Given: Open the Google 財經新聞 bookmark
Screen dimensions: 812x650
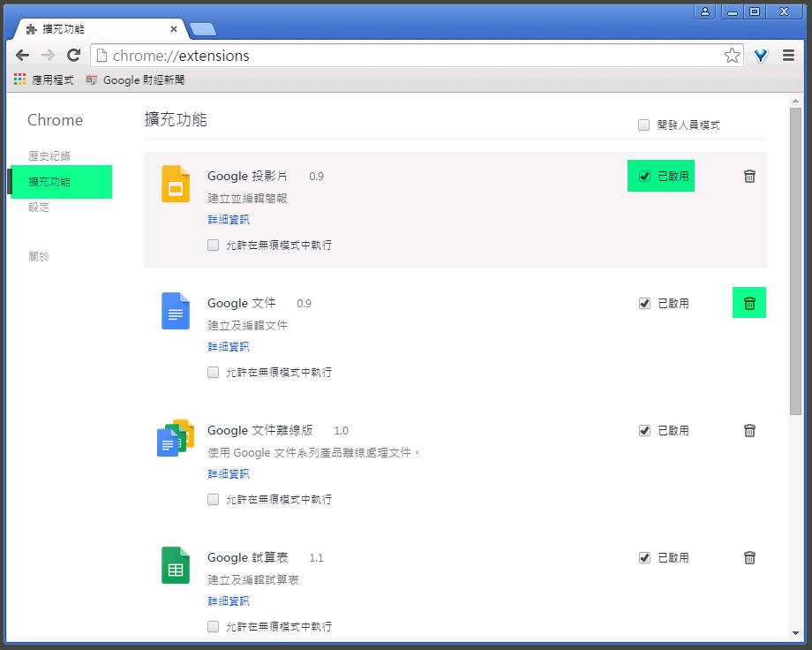Looking at the screenshot, I should pyautogui.click(x=136, y=79).
